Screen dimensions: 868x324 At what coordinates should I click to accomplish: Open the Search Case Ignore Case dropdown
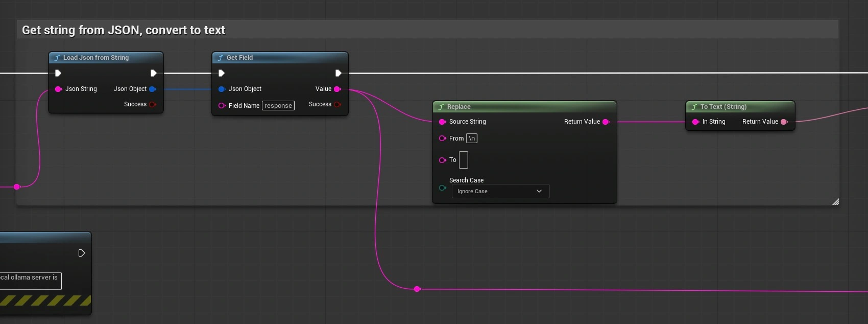(500, 191)
